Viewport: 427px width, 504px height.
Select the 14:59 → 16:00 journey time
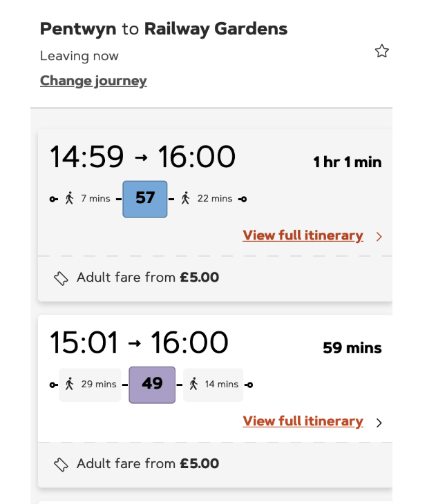coord(142,157)
